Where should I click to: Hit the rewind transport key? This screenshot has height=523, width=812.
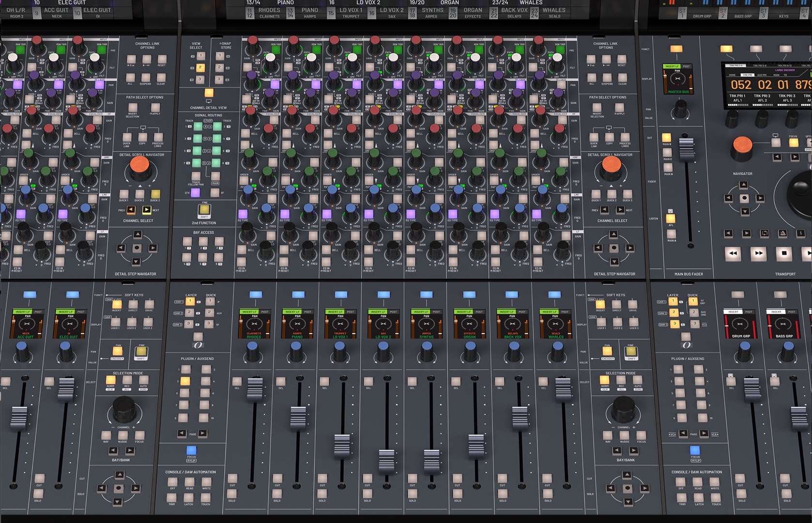733,253
